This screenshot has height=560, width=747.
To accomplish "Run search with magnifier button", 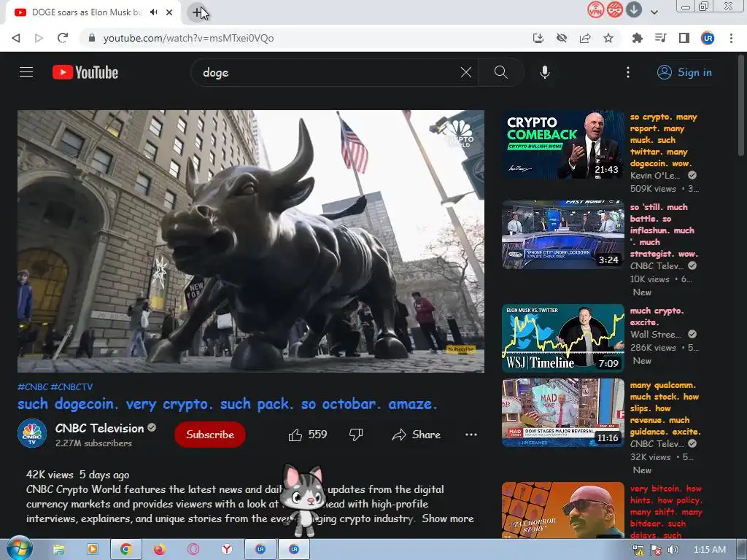I will (500, 72).
